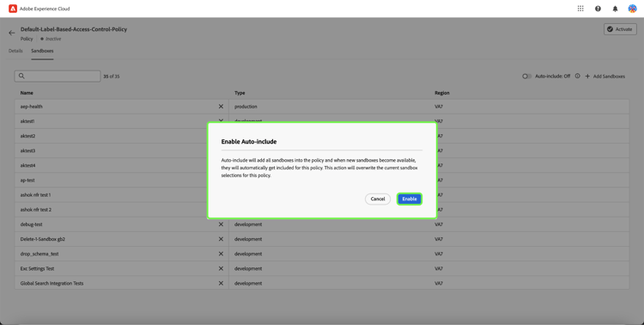The image size is (644, 325).
Task: Click the Region column header
Action: [442, 93]
